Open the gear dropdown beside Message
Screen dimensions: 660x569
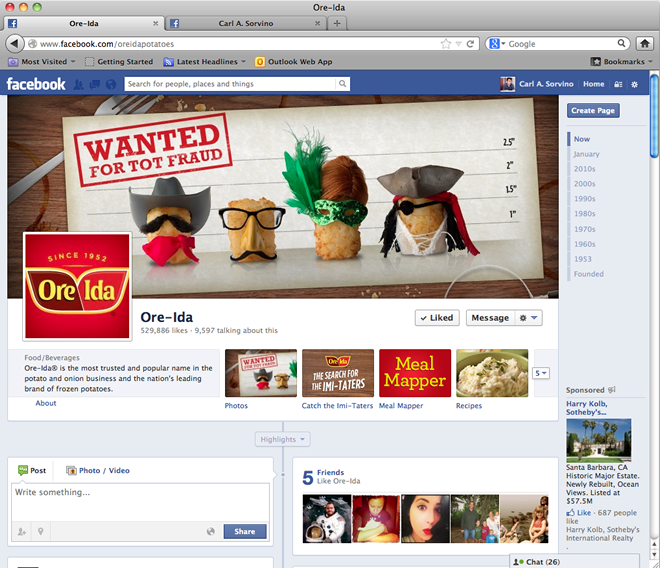(529, 318)
